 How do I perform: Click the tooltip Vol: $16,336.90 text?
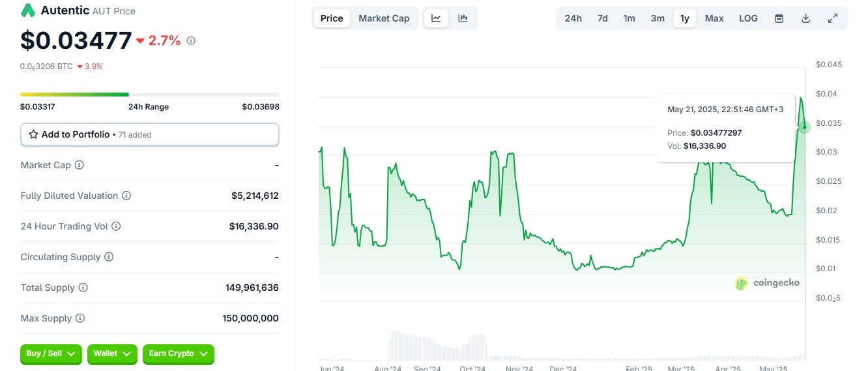tap(697, 146)
